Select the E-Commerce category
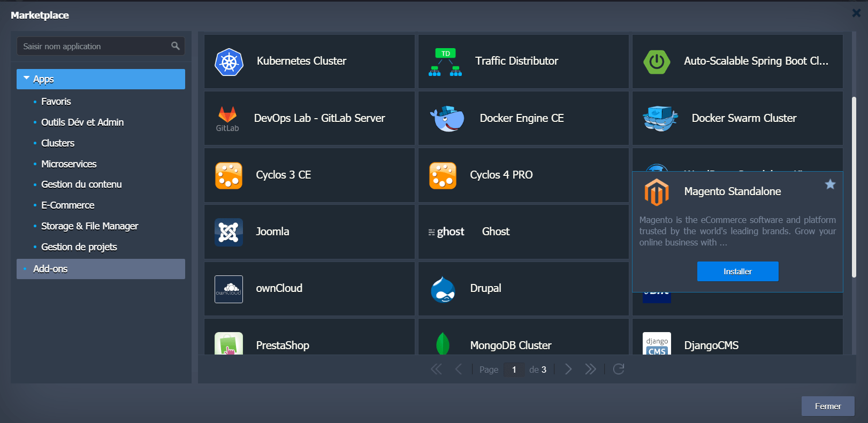 click(68, 205)
